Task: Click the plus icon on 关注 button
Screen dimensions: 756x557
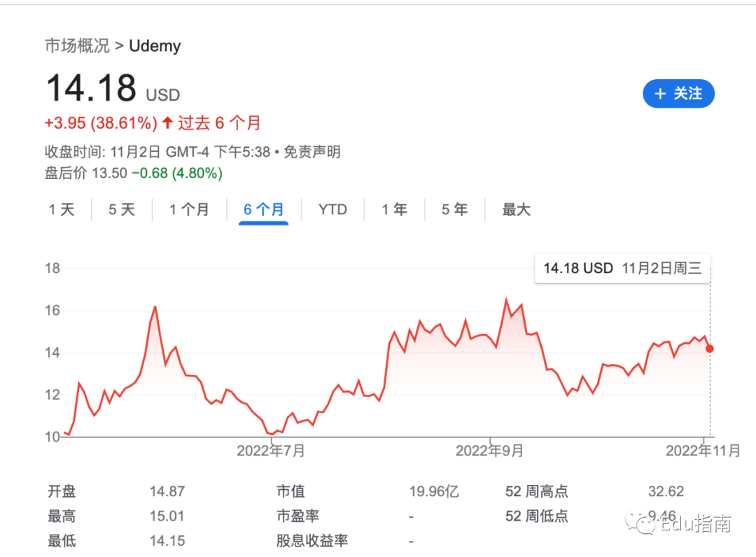Action: pyautogui.click(x=660, y=94)
